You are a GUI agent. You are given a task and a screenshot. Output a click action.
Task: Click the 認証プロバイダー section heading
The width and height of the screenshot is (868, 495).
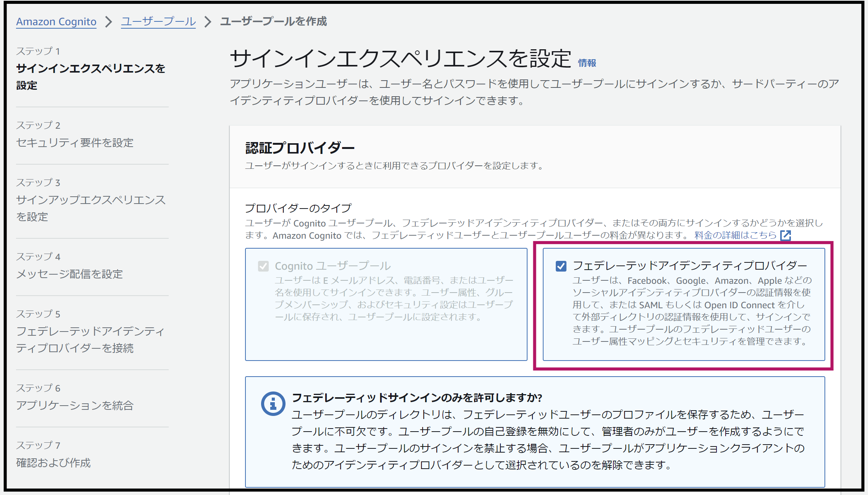(x=300, y=148)
